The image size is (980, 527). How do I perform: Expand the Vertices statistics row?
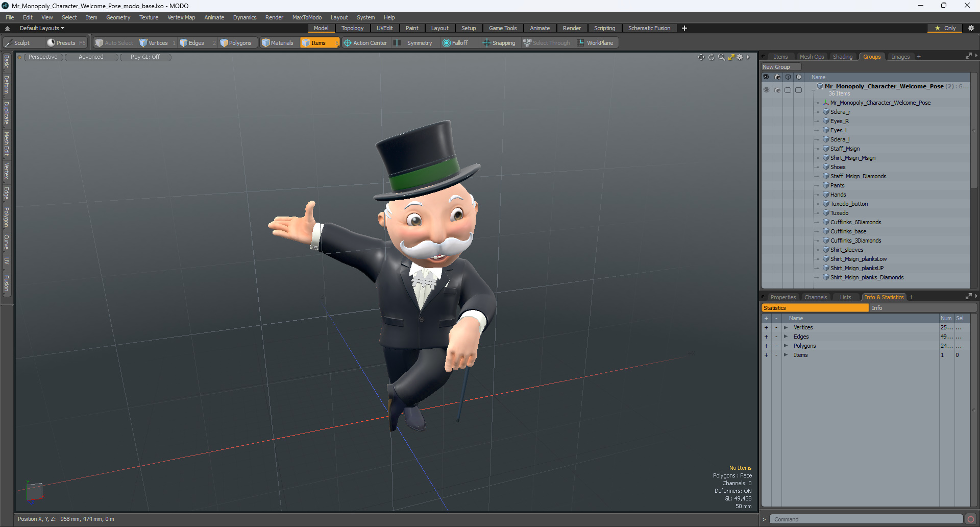[x=786, y=327]
